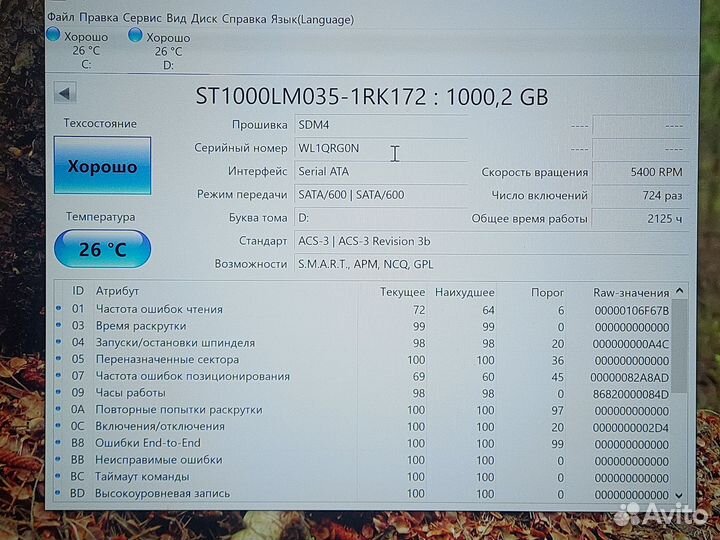Go to previous disk with back arrow
Image resolution: width=720 pixels, height=540 pixels.
(x=65, y=94)
